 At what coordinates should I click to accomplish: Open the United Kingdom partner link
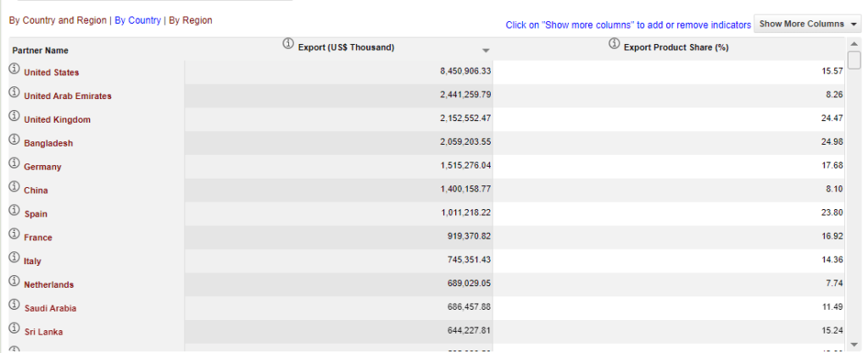57,120
